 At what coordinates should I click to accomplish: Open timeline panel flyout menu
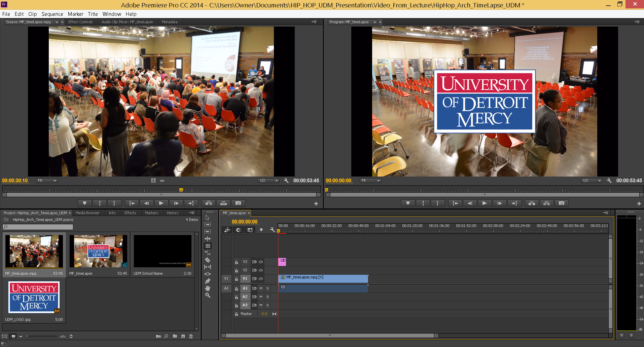(606, 213)
